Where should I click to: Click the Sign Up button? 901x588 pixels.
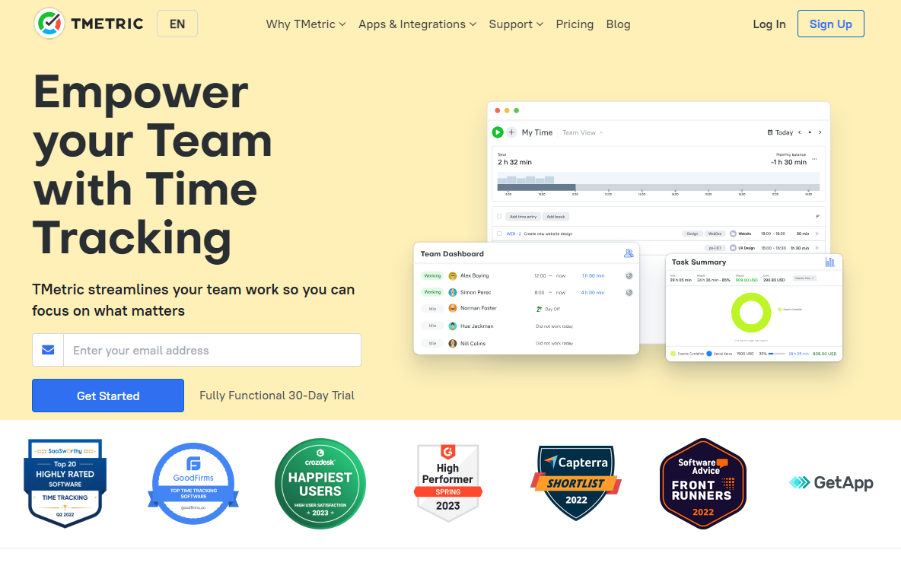pyautogui.click(x=830, y=24)
